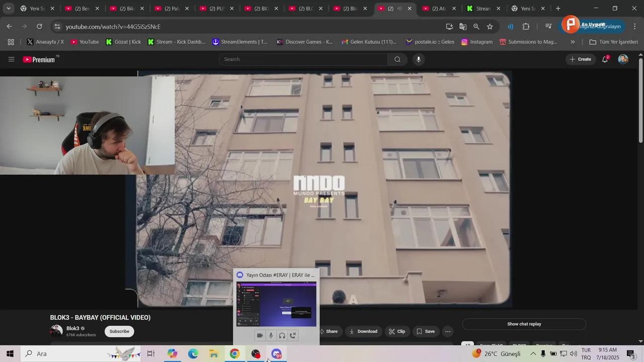
Task: Translate this page icon
Action: [x=463, y=26]
